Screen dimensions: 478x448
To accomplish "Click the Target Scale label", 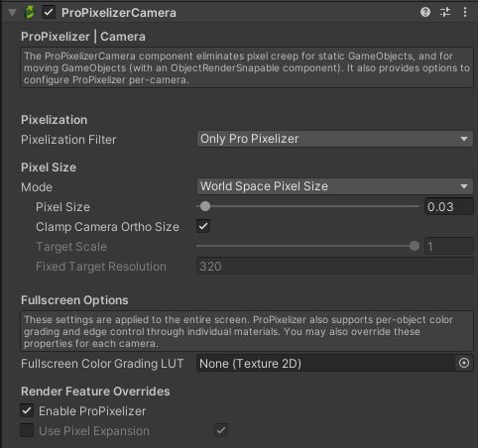I will click(x=71, y=247).
